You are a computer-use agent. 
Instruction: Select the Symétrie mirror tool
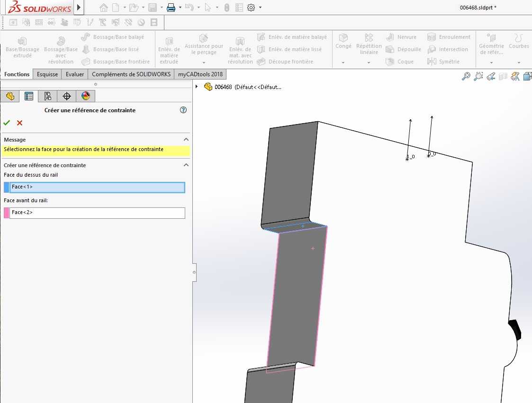point(443,62)
